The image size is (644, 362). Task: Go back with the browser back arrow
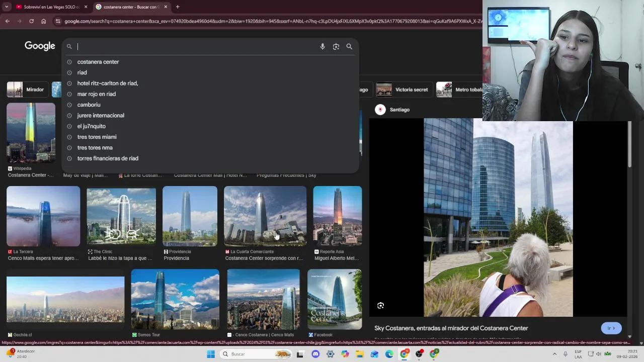coord(7,21)
